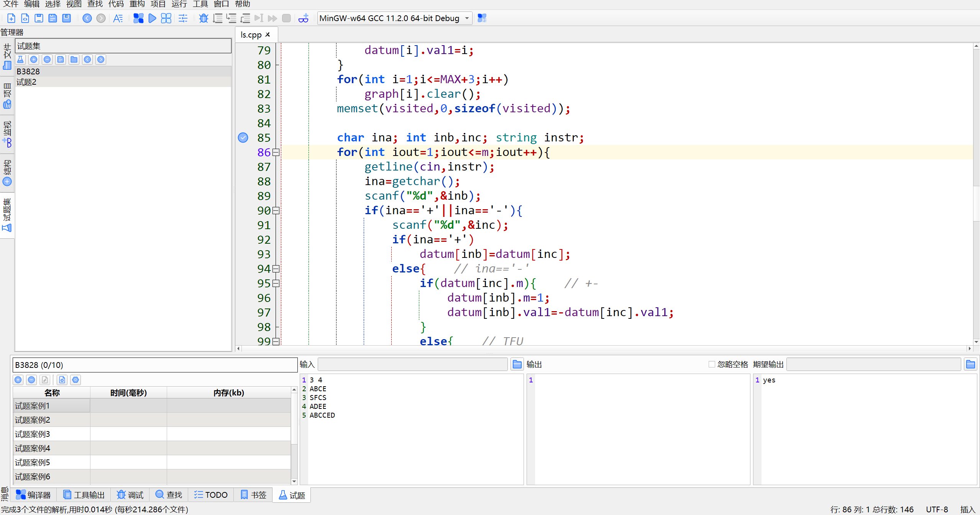
Task: Collapse the code fold at line 95
Action: tap(276, 284)
